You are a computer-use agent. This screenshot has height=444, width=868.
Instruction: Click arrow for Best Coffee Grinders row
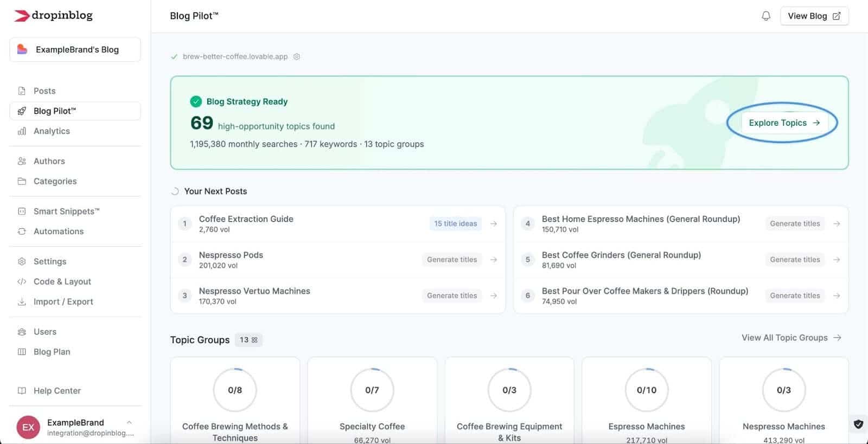point(837,260)
